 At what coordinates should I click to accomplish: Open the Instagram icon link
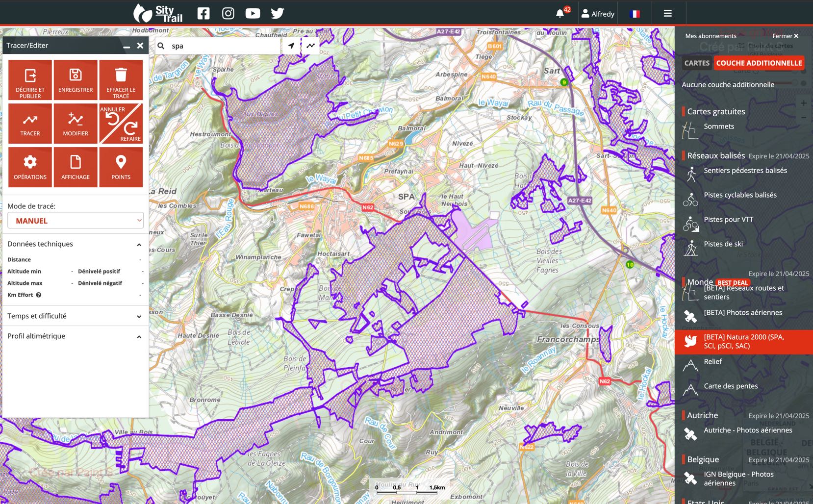[x=228, y=13]
